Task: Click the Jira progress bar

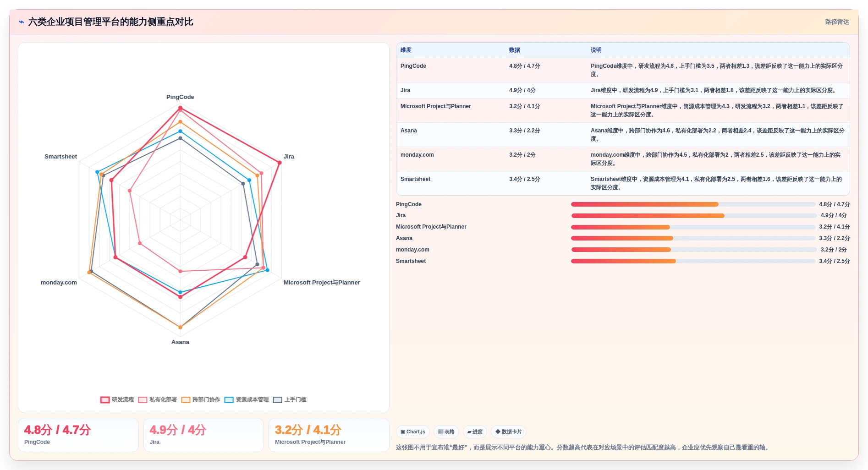Action: pyautogui.click(x=694, y=216)
